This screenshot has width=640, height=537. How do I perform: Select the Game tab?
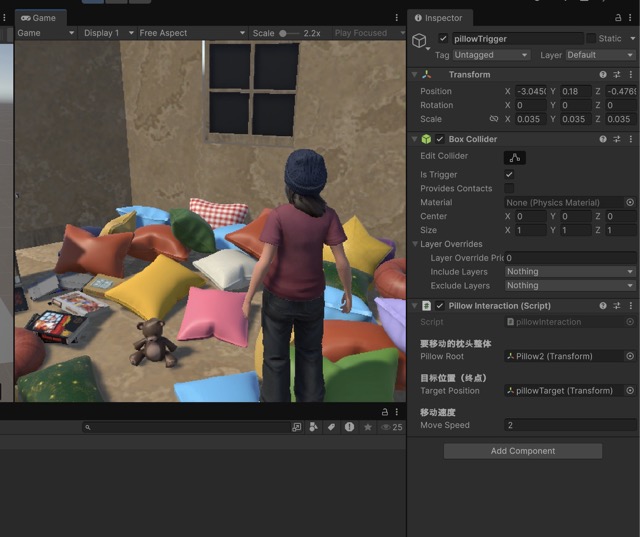click(39, 18)
